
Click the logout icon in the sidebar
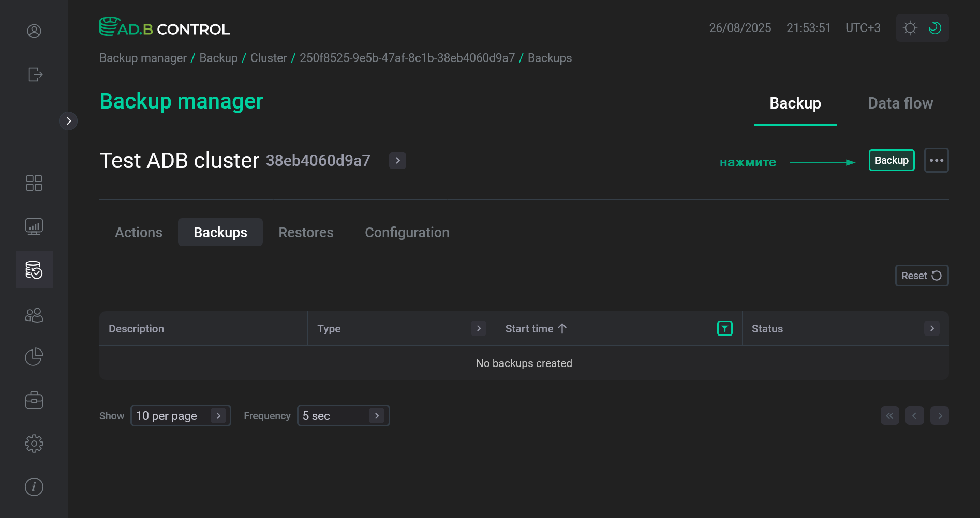pyautogui.click(x=35, y=74)
